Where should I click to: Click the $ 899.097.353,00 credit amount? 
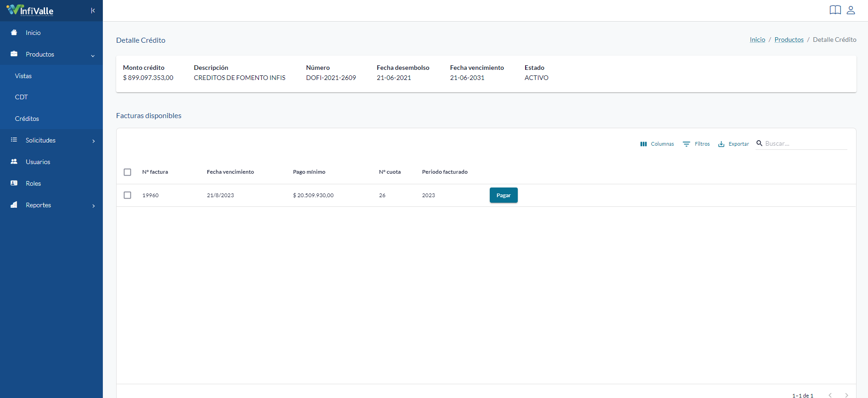pos(148,78)
